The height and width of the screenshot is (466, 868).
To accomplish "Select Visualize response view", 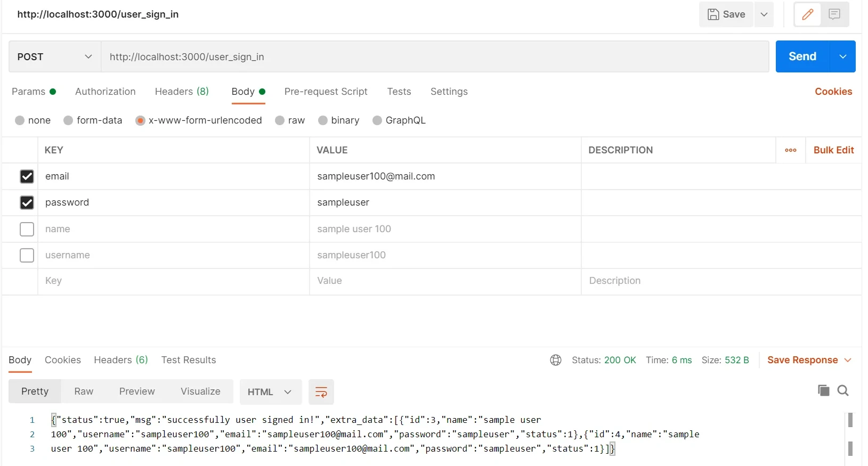I will 200,391.
